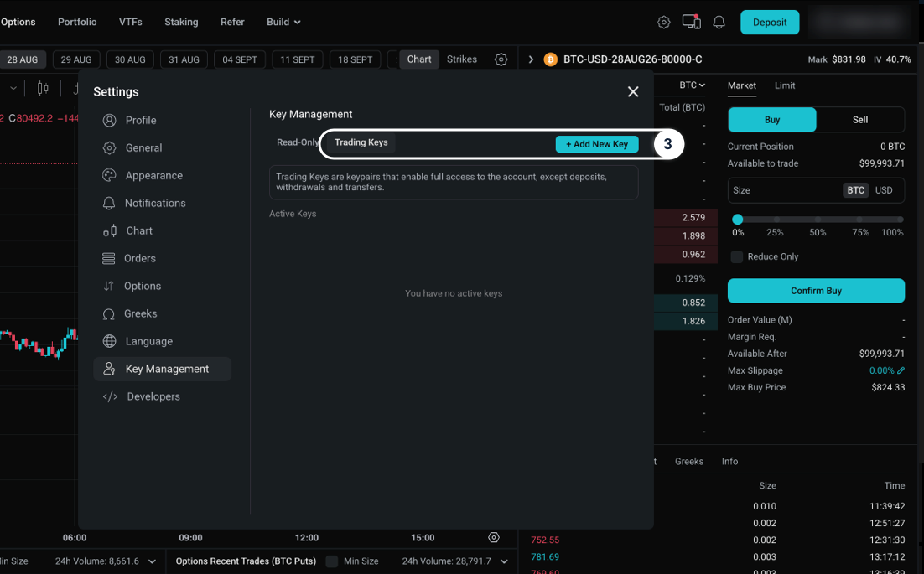This screenshot has width=924, height=574.
Task: Open VTFs in the top navigation
Action: click(x=130, y=22)
